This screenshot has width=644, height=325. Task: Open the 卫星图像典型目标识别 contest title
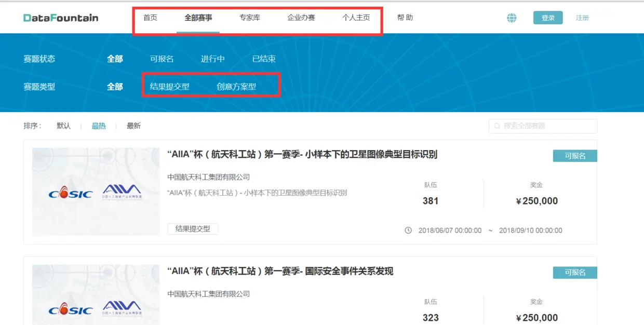tap(302, 154)
